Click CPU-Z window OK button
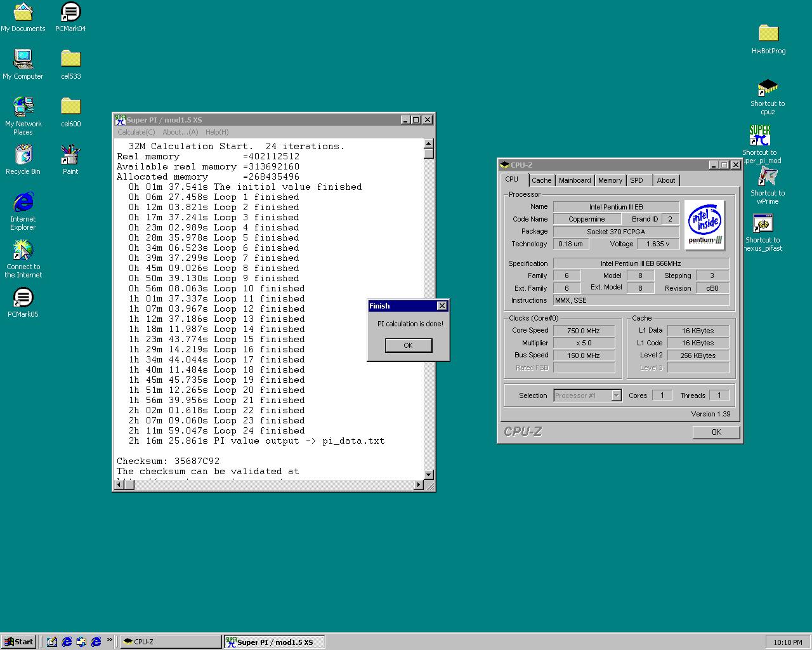Viewport: 812px width, 650px height. pos(716,432)
